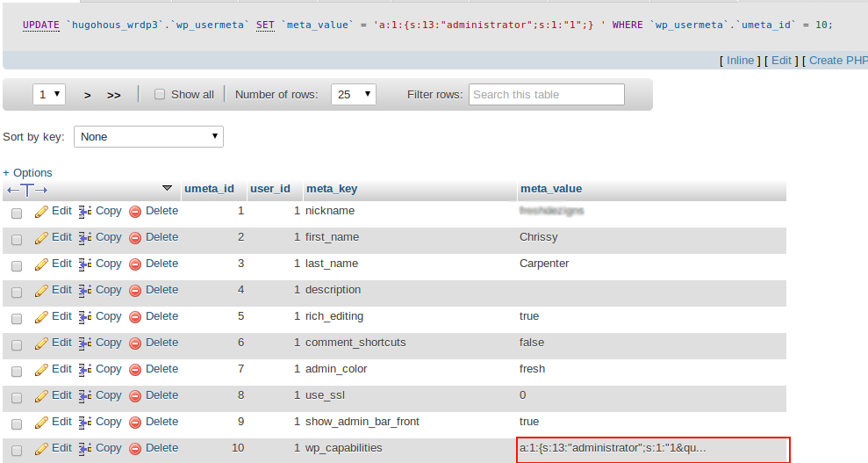This screenshot has height=463, width=868.
Task: Expand the + Options link
Action: (x=27, y=173)
